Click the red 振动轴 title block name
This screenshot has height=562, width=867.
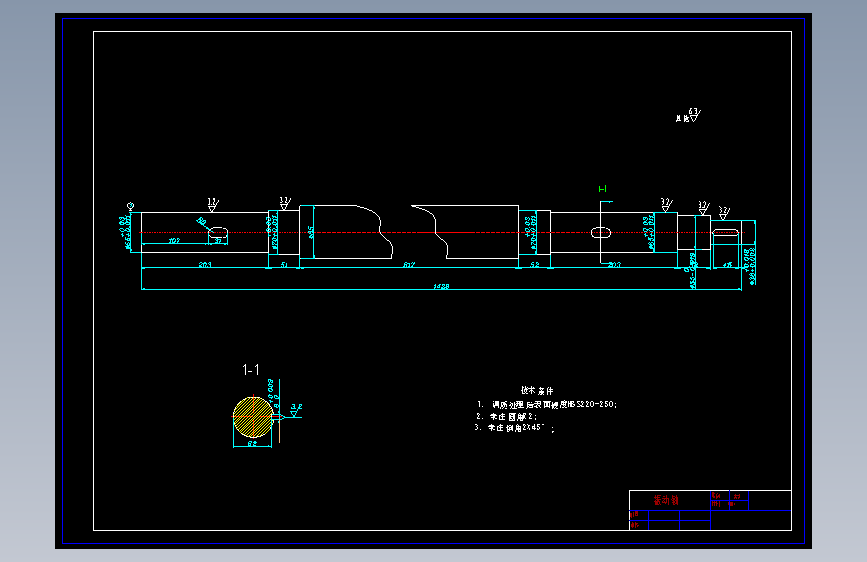click(x=666, y=500)
